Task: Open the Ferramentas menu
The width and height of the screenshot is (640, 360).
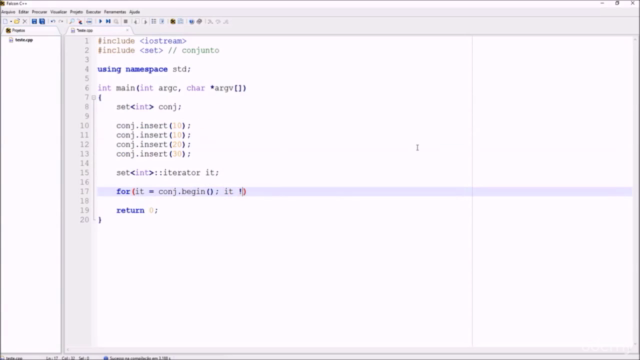Action: 115,12
